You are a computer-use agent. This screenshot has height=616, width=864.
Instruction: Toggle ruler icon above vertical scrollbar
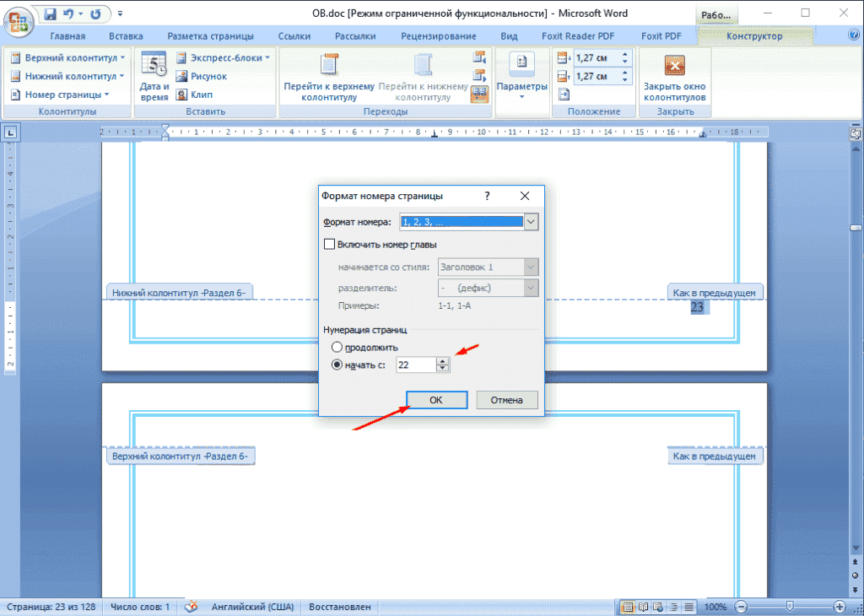856,132
